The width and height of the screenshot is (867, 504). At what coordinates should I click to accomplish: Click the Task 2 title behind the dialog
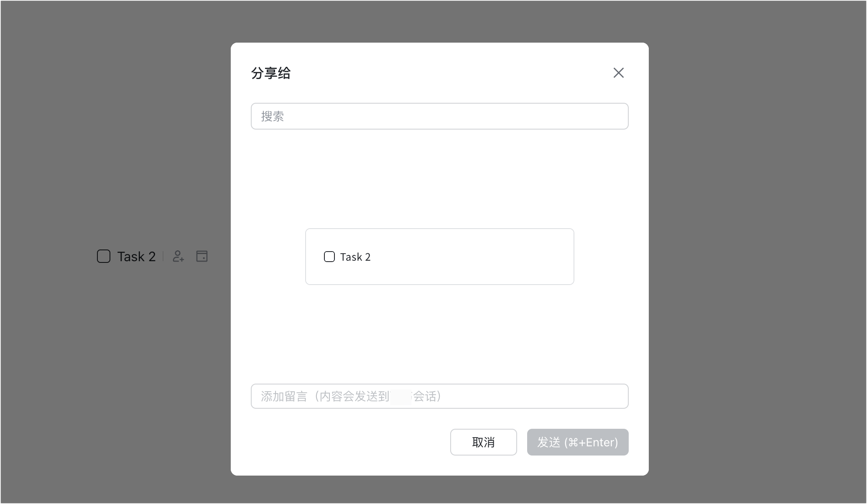pyautogui.click(x=136, y=256)
